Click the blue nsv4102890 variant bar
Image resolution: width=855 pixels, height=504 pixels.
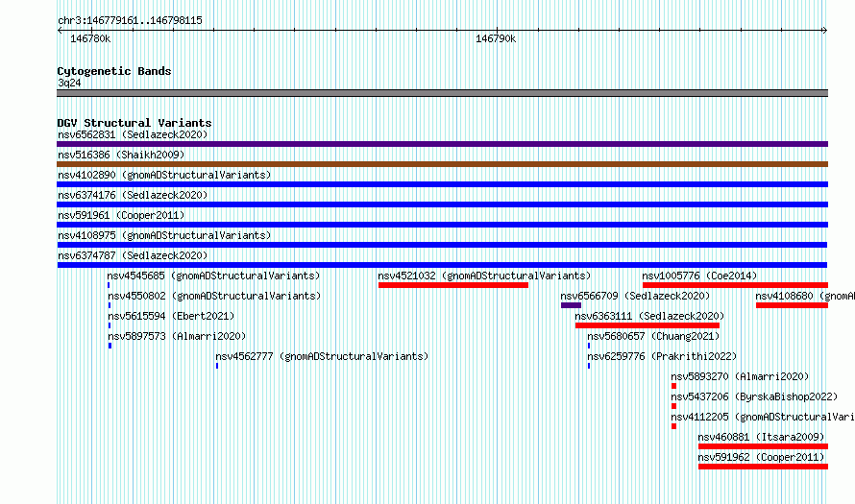tap(442, 184)
